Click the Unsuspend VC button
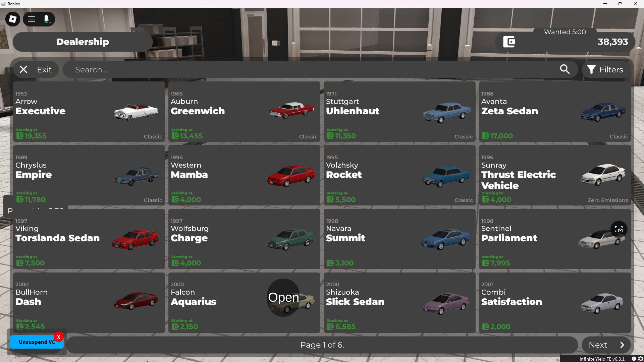This screenshot has height=362, width=644. 37,342
